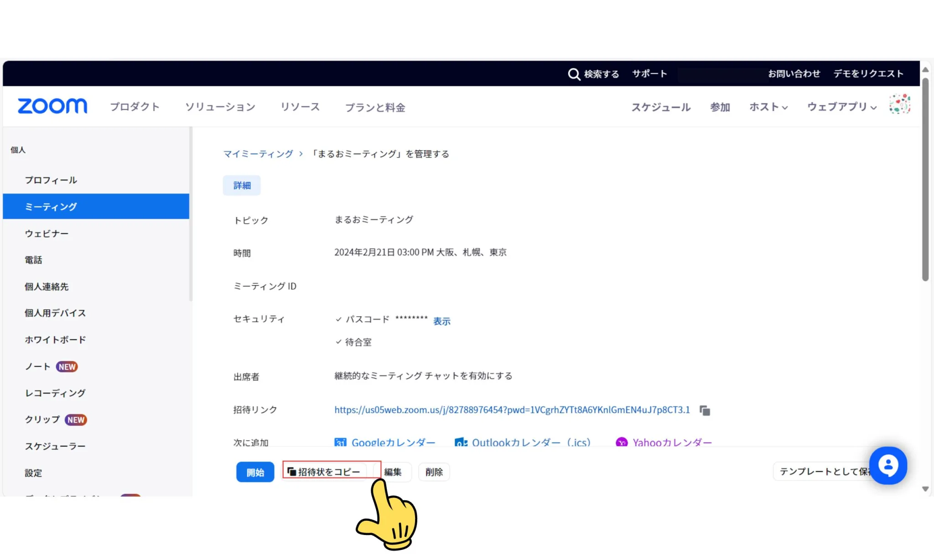This screenshot has width=934, height=560.
Task: Click 招待状をコピー button
Action: coord(324,472)
